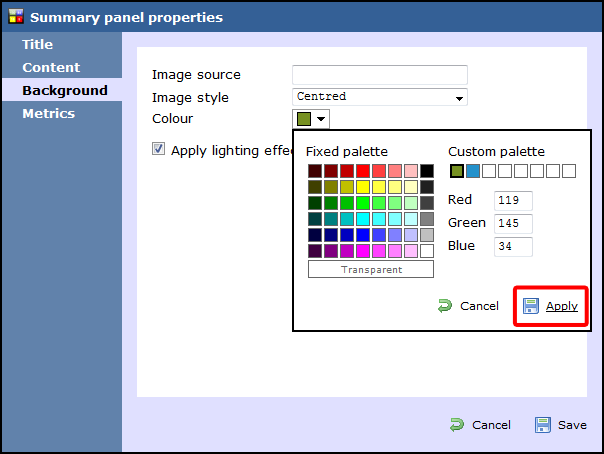Pick pure red in the fixed palette

pos(363,171)
